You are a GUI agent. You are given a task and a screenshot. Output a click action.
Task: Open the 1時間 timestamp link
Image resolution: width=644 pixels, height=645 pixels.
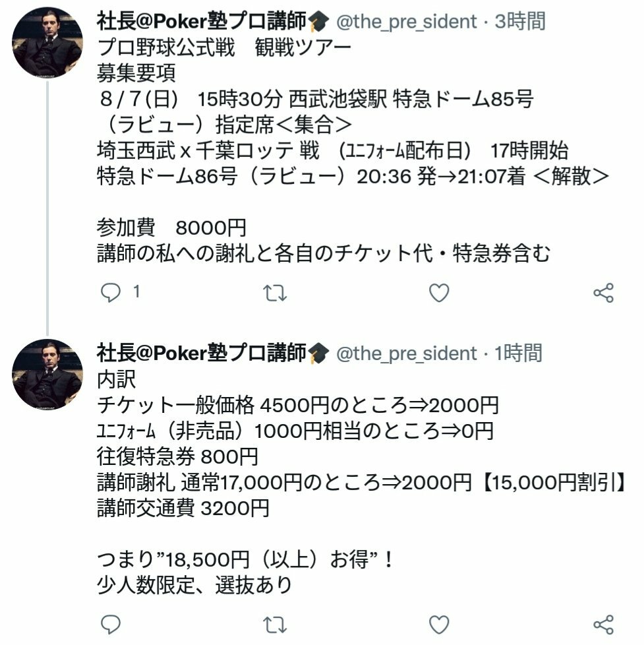pyautogui.click(x=518, y=353)
